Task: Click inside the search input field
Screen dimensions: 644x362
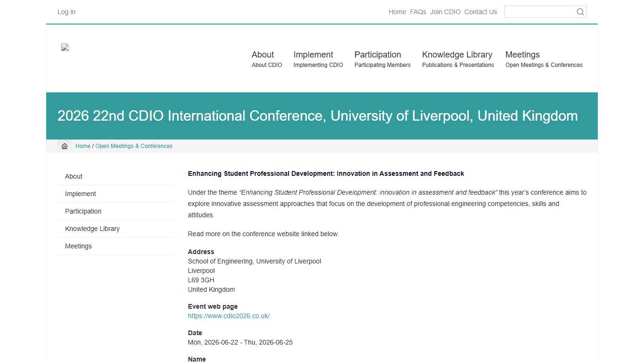Action: 540,12
